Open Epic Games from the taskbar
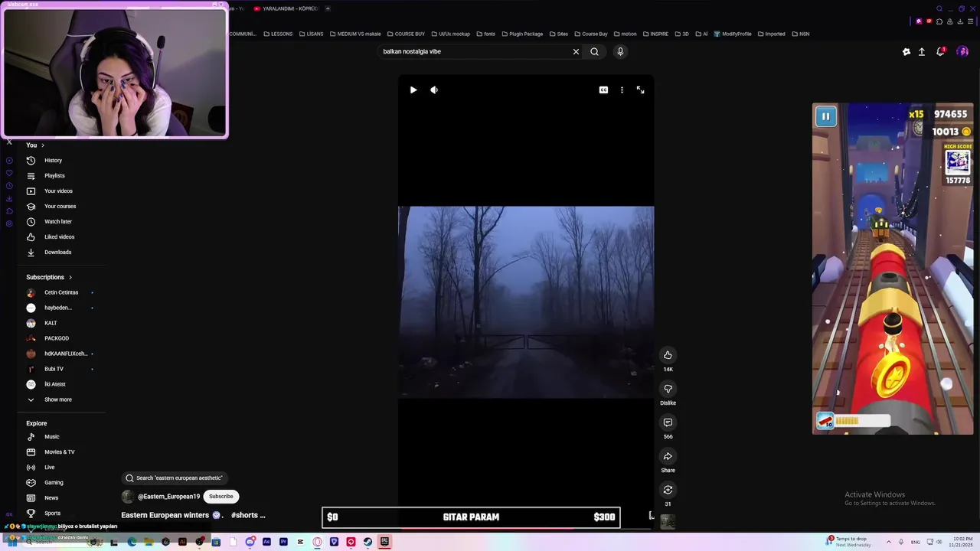 point(384,542)
